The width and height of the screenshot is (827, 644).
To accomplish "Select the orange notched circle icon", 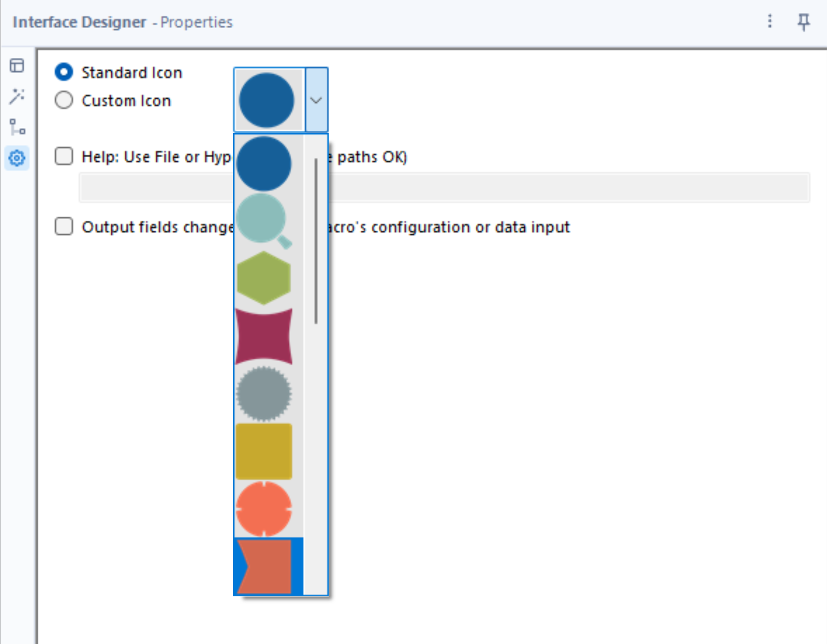I will coord(263,509).
